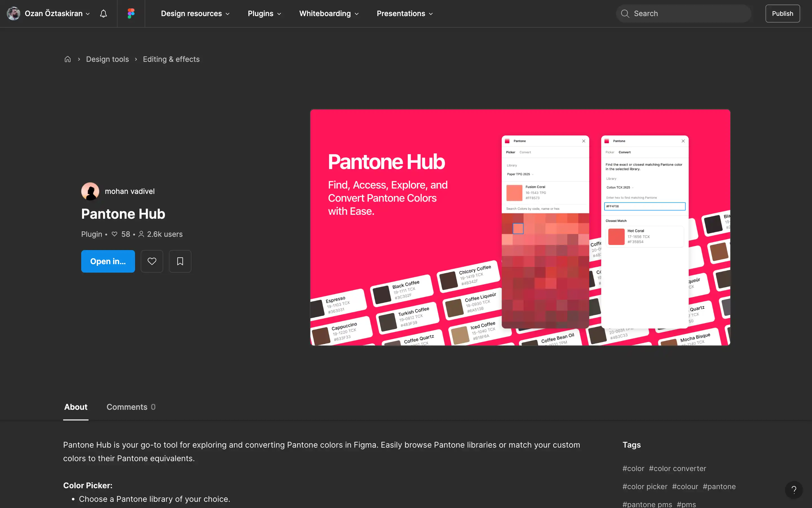Click Ozan Öztaskiran profile avatar
This screenshot has height=508, width=812.
14,14
